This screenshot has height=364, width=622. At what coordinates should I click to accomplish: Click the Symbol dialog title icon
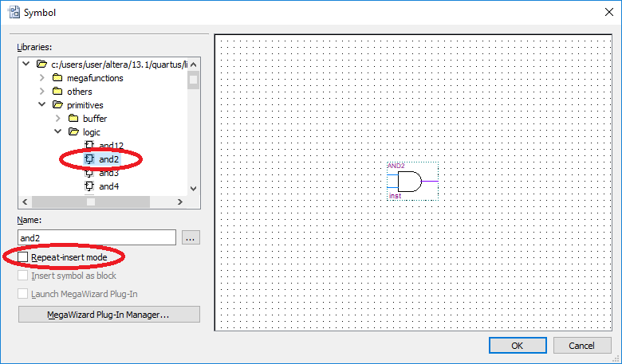point(14,12)
